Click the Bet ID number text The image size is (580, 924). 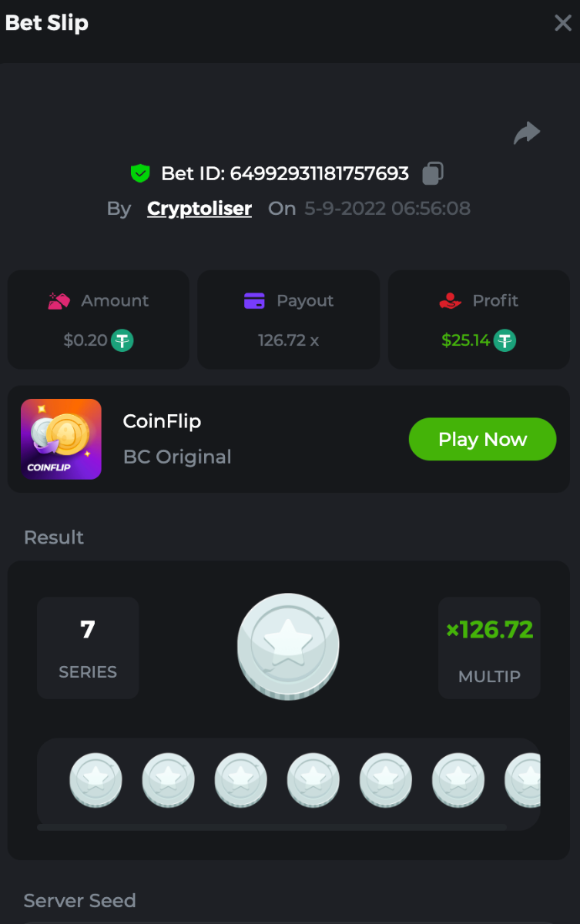click(x=319, y=173)
